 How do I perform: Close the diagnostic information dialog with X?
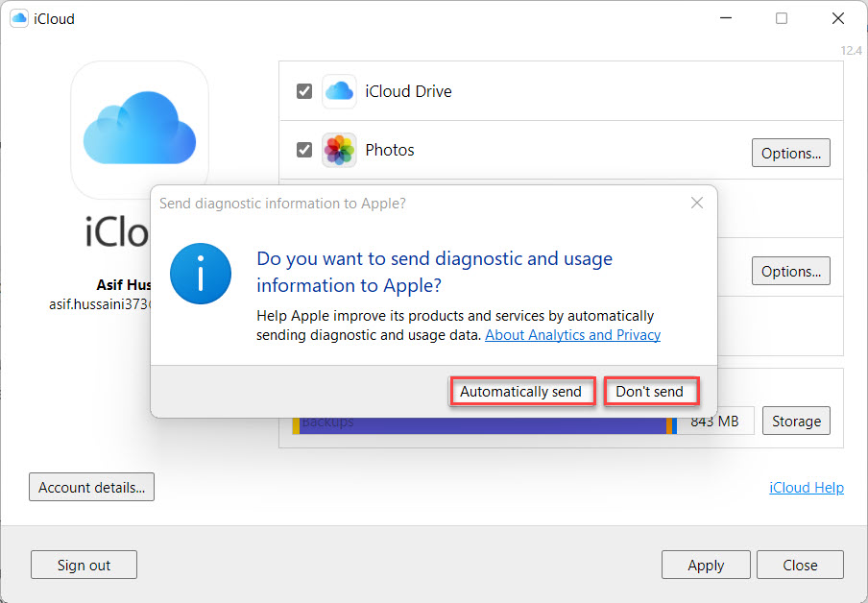click(697, 203)
